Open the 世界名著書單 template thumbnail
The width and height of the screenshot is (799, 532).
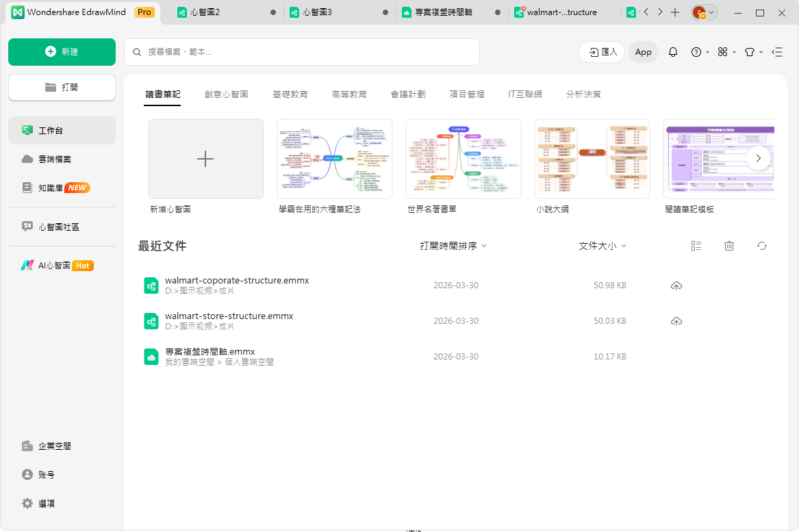tap(463, 158)
